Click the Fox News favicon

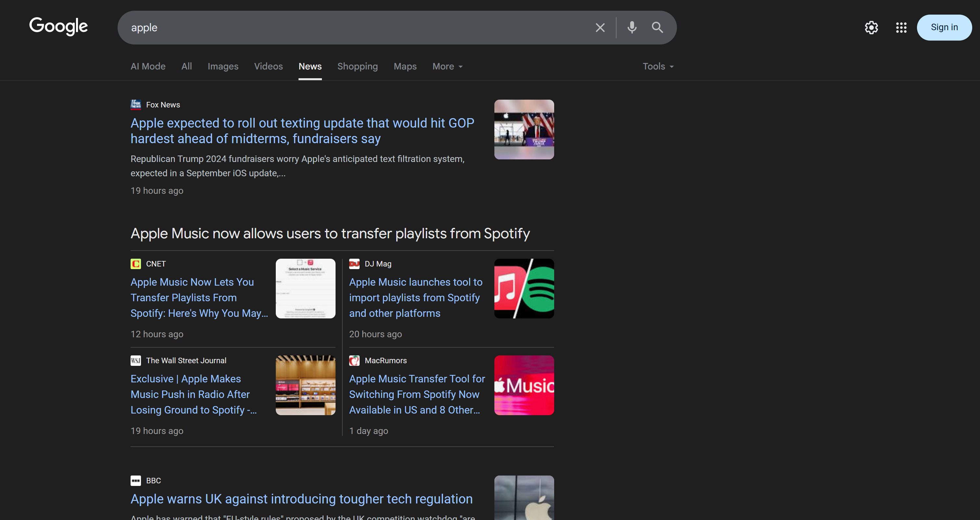(135, 105)
